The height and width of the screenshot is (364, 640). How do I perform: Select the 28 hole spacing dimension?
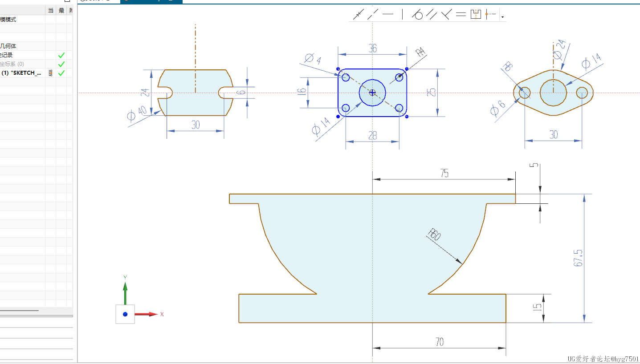(373, 136)
